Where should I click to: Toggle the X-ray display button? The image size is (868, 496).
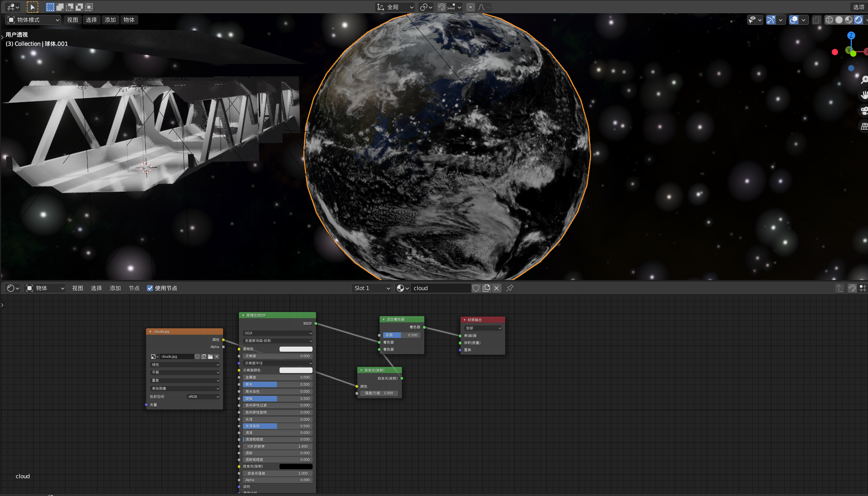pos(816,20)
